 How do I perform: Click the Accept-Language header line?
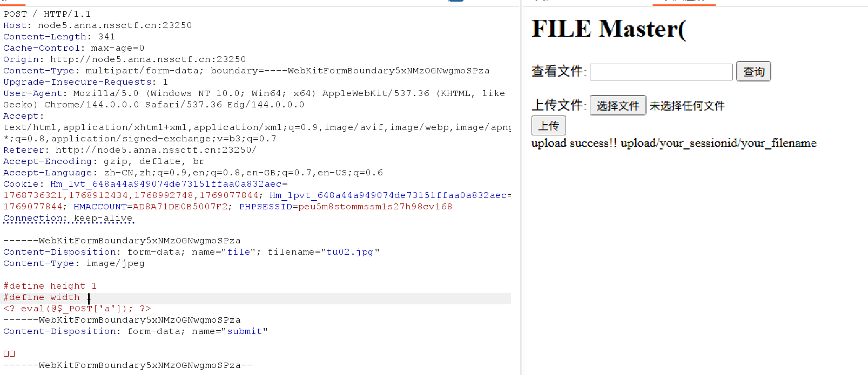pyautogui.click(x=193, y=173)
